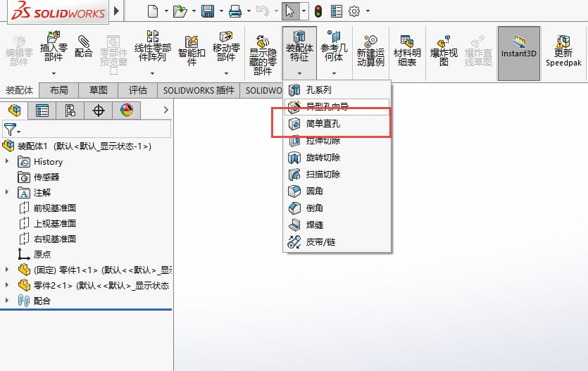
Task: Select 右视基准面 plane
Action: coord(47,239)
